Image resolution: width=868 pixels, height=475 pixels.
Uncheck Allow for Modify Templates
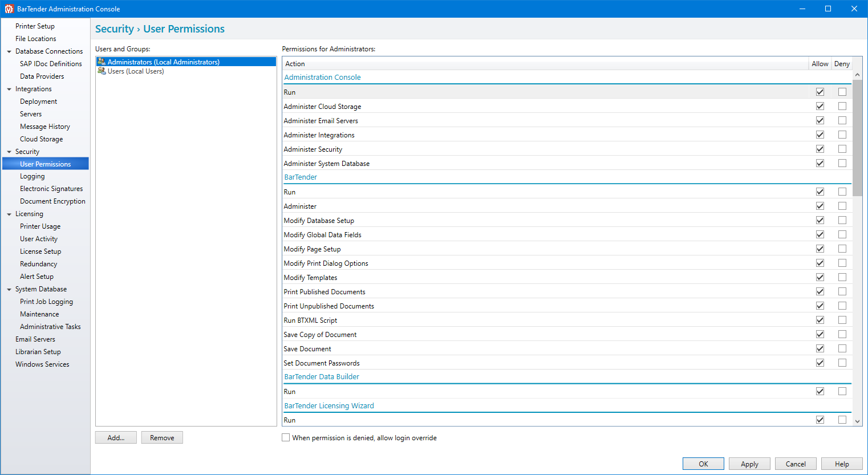(820, 277)
